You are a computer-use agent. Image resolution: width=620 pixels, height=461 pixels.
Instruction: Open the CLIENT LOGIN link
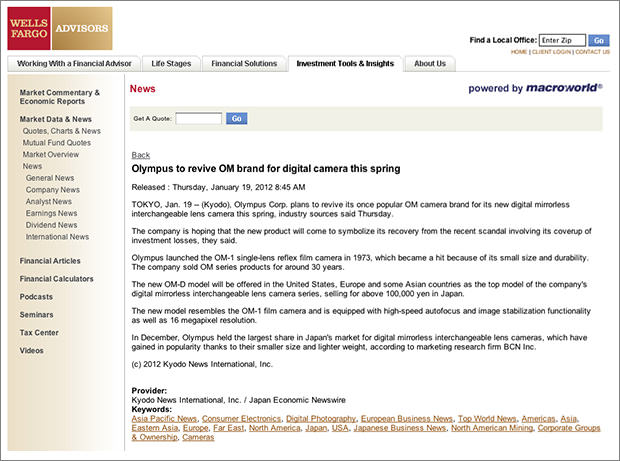(x=551, y=52)
